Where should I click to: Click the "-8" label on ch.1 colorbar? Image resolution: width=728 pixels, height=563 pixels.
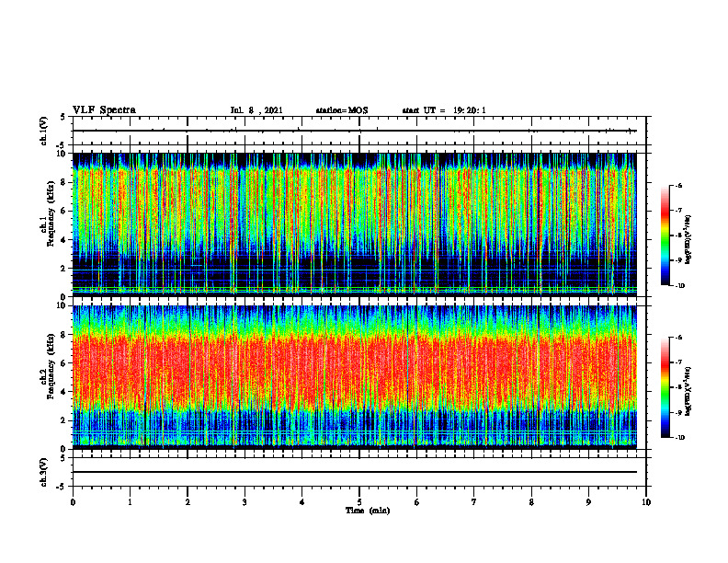click(x=678, y=236)
